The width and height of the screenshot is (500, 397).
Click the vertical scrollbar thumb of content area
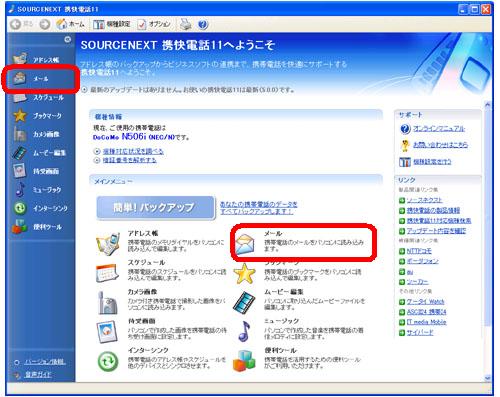[x=488, y=217]
